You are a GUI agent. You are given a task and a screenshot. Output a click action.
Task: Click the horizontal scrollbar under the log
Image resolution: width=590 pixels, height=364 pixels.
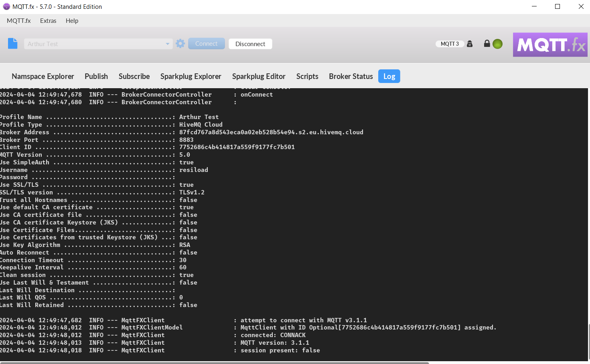(215, 362)
